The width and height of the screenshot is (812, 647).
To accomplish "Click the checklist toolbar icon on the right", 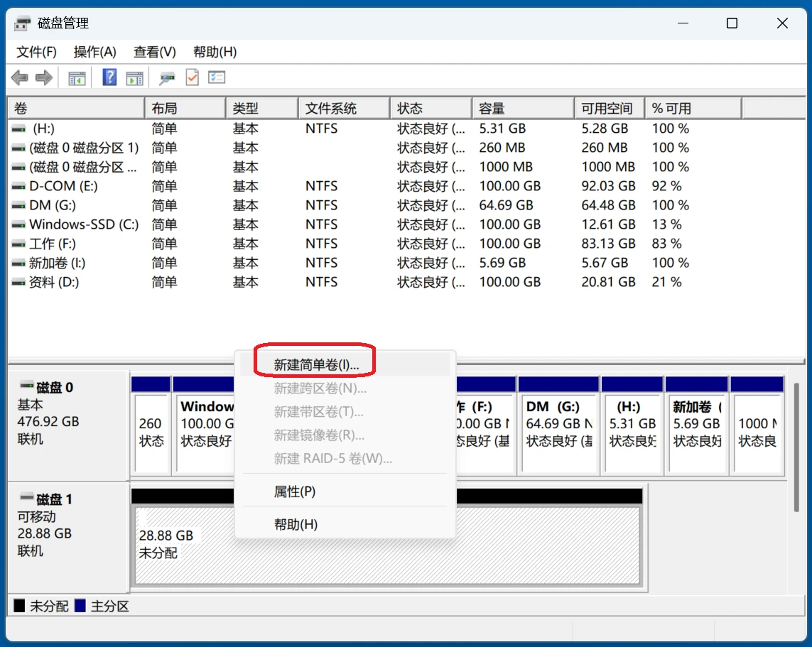I will click(x=217, y=77).
